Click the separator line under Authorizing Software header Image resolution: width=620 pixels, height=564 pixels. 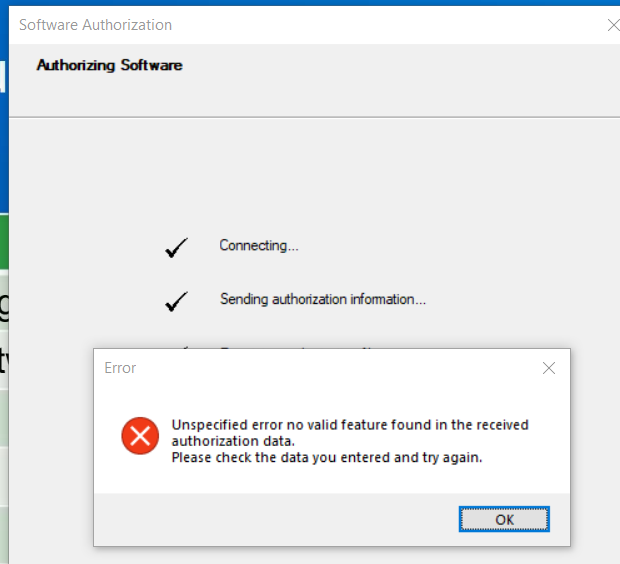click(x=314, y=117)
